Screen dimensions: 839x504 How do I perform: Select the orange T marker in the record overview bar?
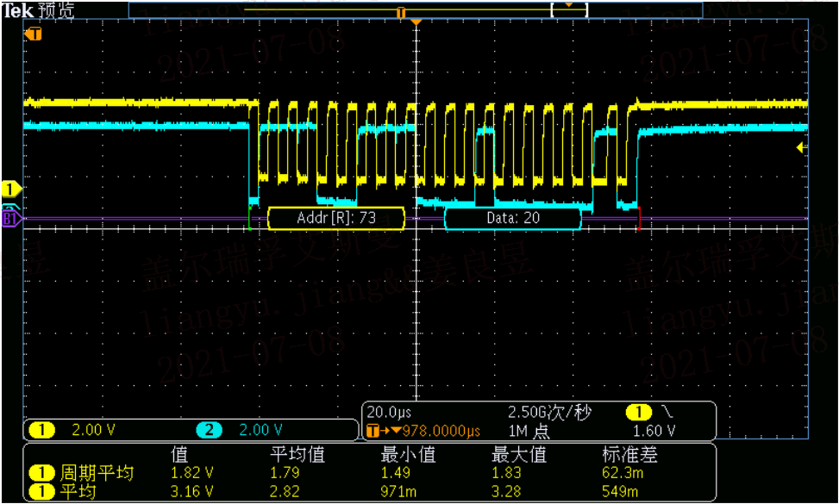click(401, 13)
